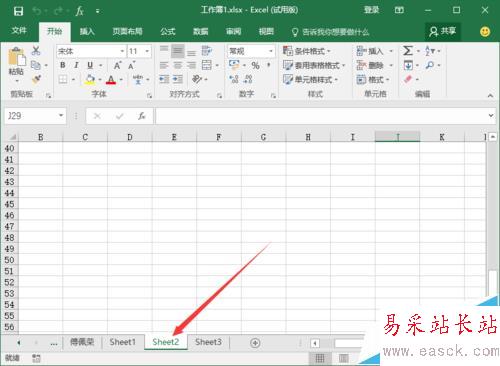Click the Decrease Decimal icon

[248, 79]
